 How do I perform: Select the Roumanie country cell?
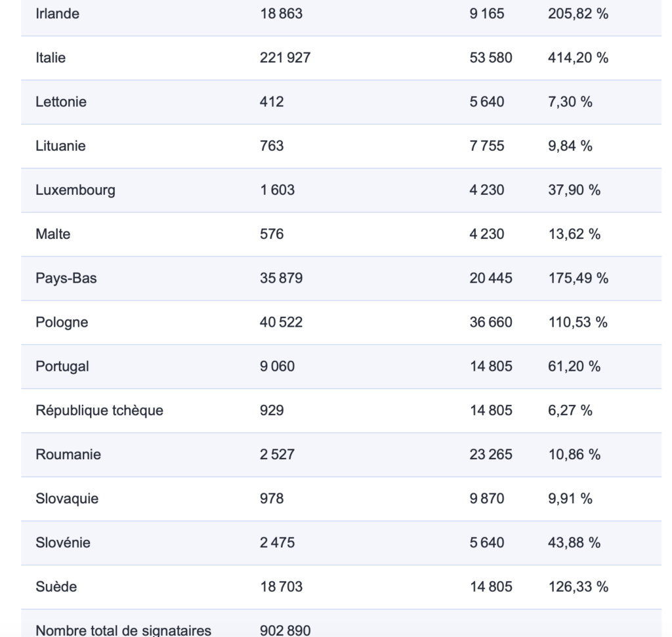[68, 455]
